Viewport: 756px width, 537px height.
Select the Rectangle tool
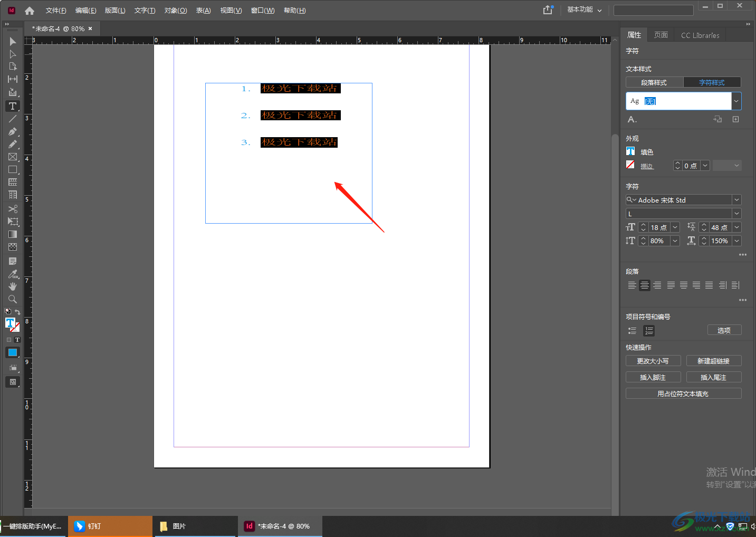[x=13, y=170]
